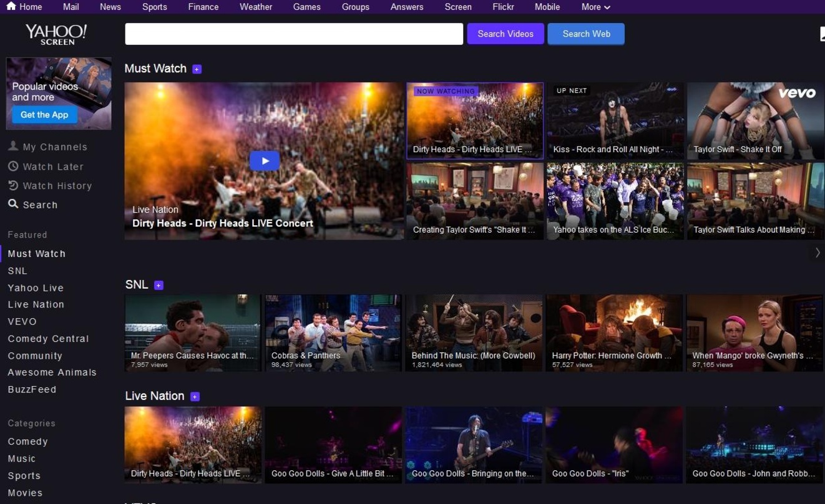Click the Watch Later clock icon
This screenshot has height=504, width=825.
(x=12, y=166)
